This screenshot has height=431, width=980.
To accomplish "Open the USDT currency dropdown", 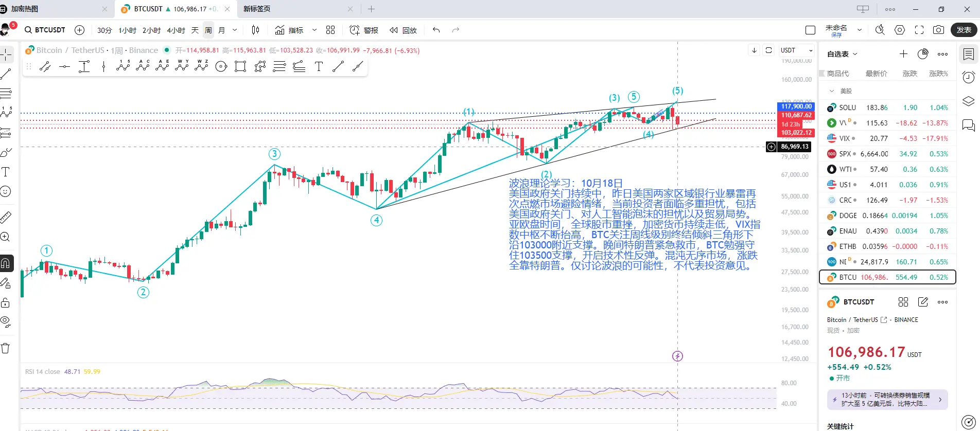I will coord(797,50).
